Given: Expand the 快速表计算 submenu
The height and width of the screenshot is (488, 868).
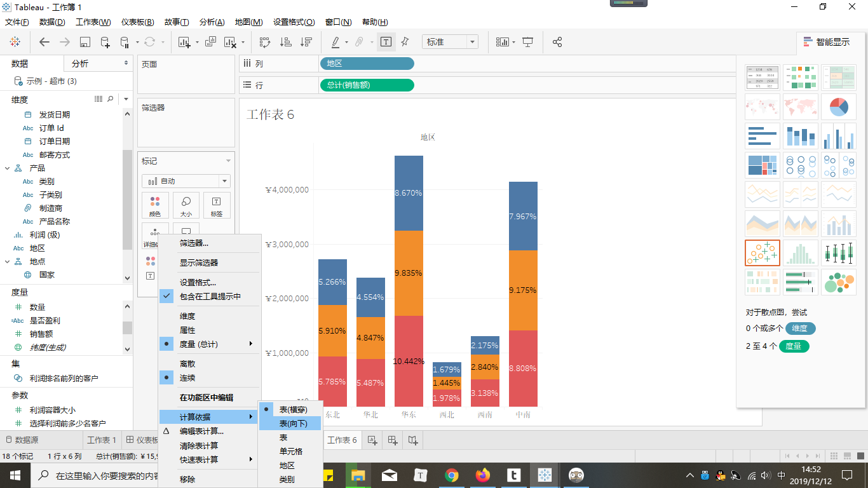Looking at the screenshot, I should tap(210, 459).
